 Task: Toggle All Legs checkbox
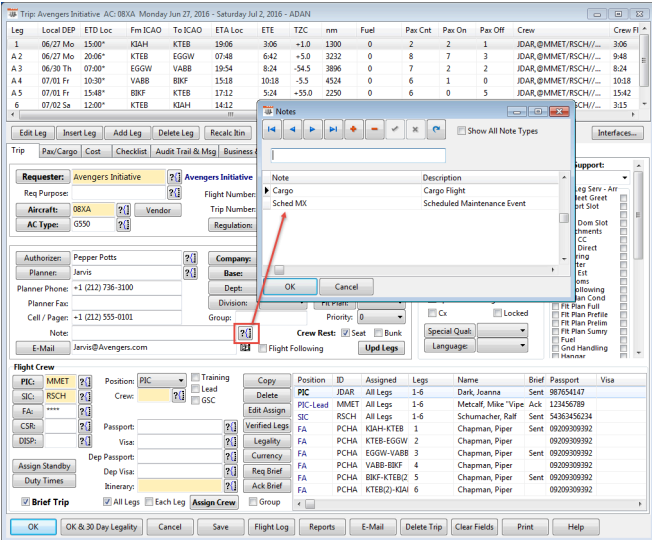coord(107,502)
